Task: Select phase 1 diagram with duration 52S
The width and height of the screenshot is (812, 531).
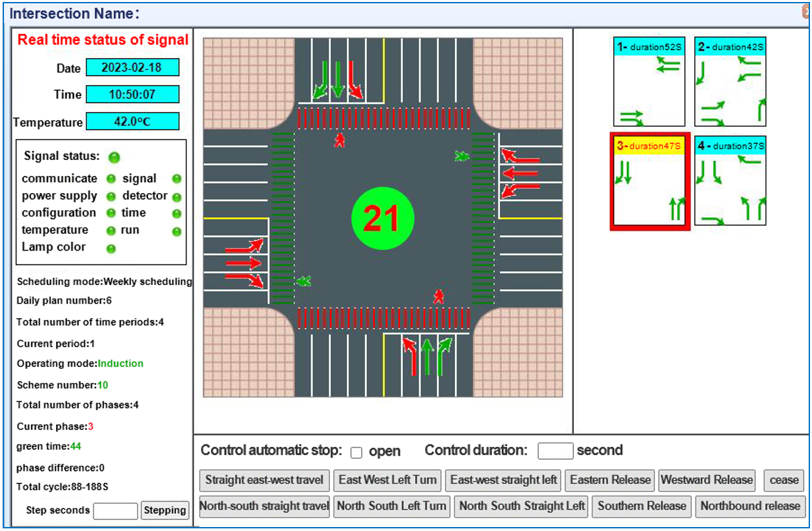Action: 649,82
